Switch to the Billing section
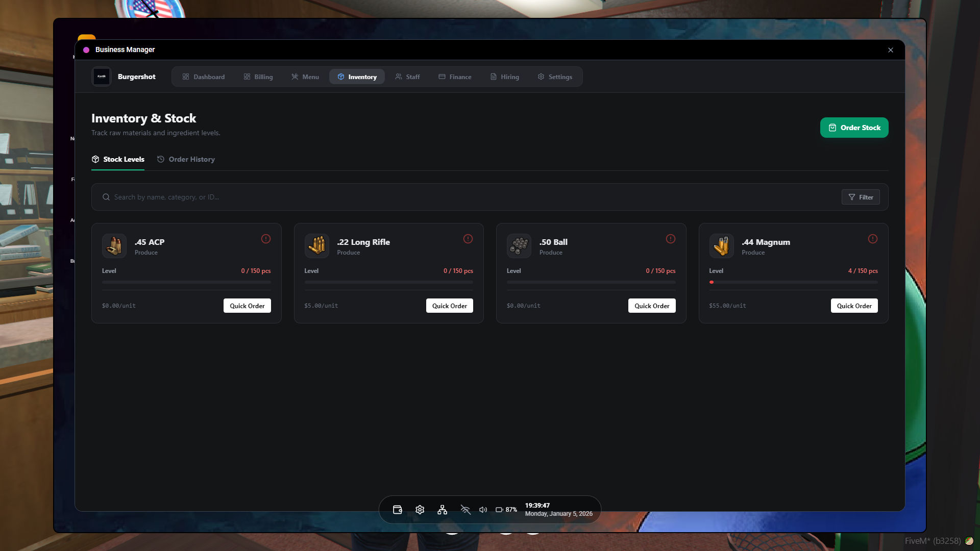This screenshot has width=980, height=551. [258, 77]
